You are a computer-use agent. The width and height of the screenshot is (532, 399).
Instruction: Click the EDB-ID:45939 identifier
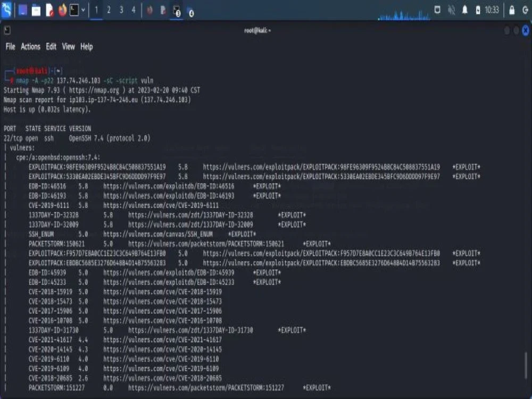tap(47, 272)
